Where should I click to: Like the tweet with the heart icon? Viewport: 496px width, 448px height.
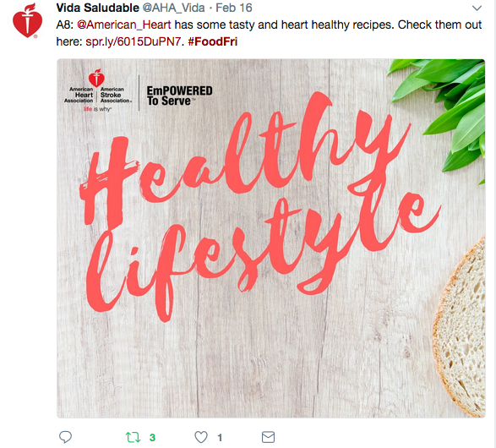pyautogui.click(x=201, y=437)
